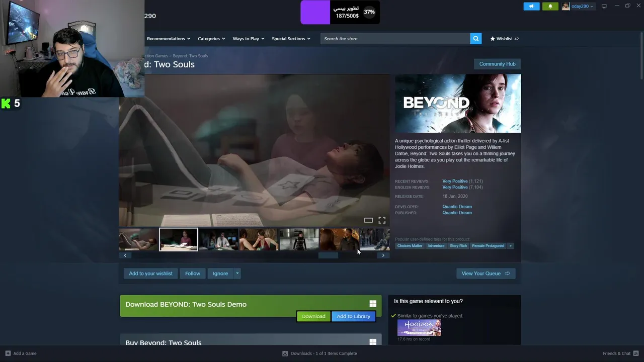This screenshot has width=644, height=362.
Task: Click 'Similar to games you've played' text
Action: [x=430, y=316]
